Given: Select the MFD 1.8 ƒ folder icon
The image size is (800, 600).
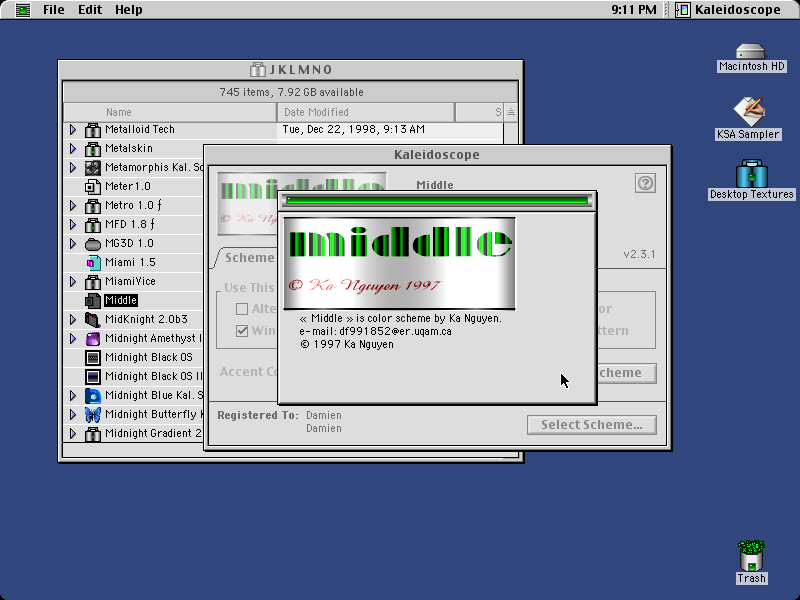Looking at the screenshot, I should click(x=92, y=224).
